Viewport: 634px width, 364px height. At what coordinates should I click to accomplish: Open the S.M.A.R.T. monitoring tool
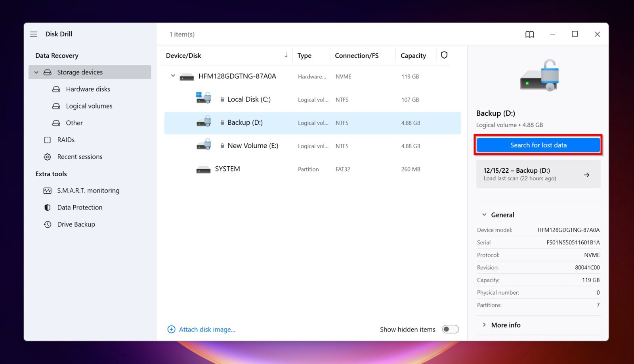pyautogui.click(x=88, y=191)
